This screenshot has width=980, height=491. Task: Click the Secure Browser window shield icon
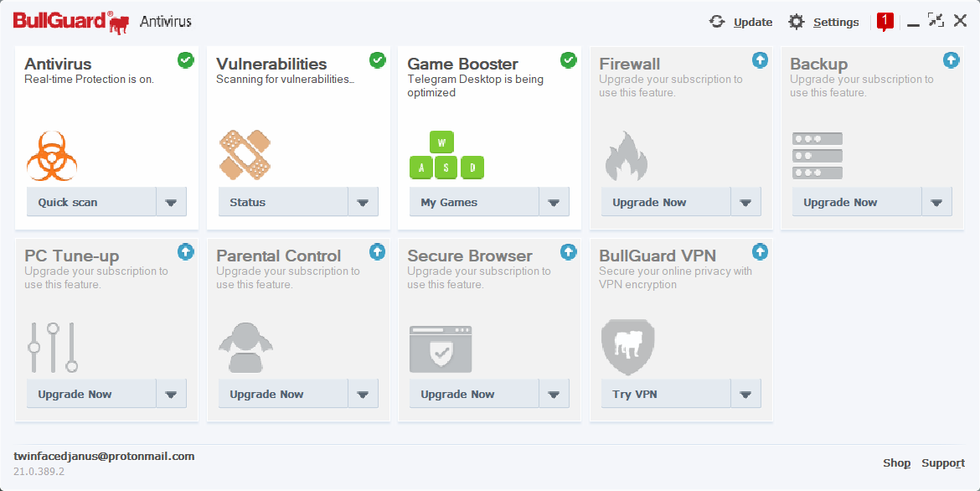tap(441, 349)
